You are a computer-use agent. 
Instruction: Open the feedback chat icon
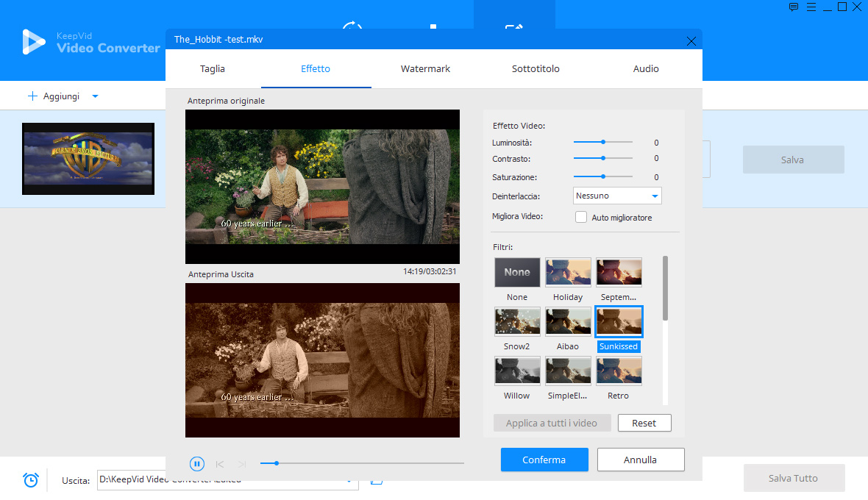[x=793, y=7]
